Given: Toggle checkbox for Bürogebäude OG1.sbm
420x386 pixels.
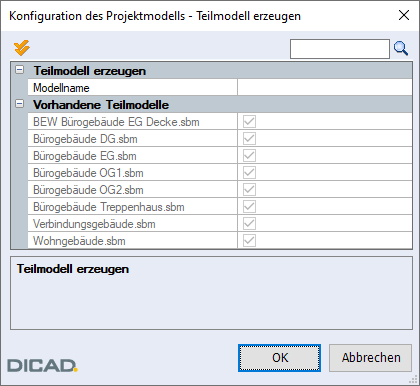Looking at the screenshot, I should [x=249, y=173].
